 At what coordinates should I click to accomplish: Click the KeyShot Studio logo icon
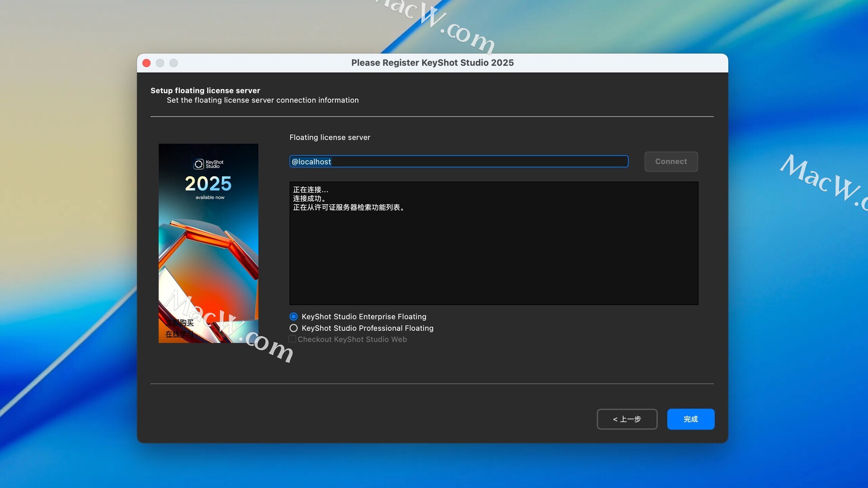coord(199,164)
